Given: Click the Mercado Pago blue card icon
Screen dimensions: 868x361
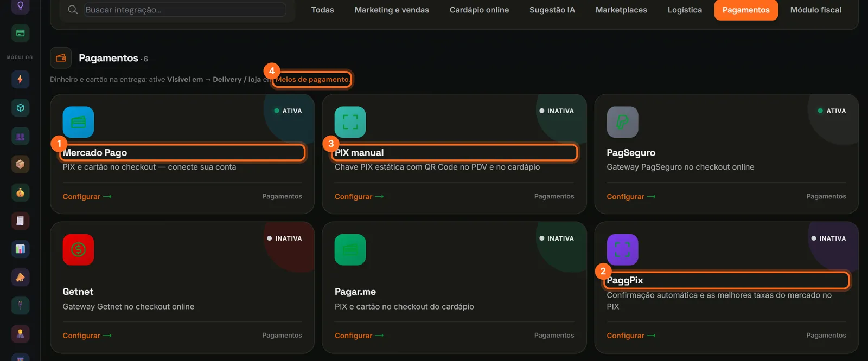Looking at the screenshot, I should click(78, 122).
